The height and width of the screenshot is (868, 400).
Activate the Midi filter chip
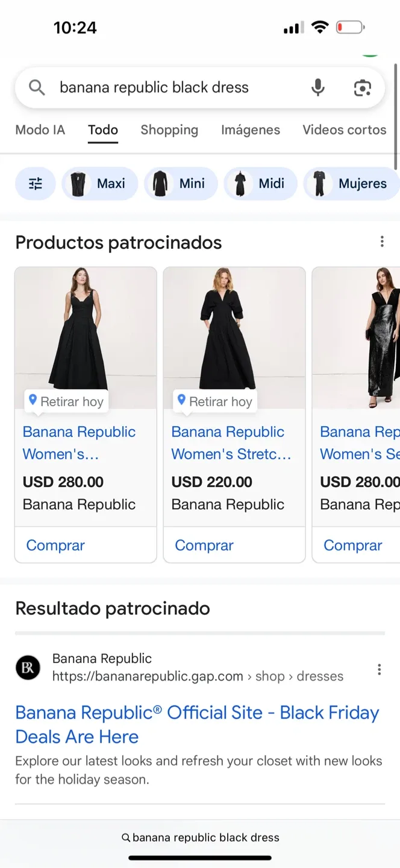[261, 183]
